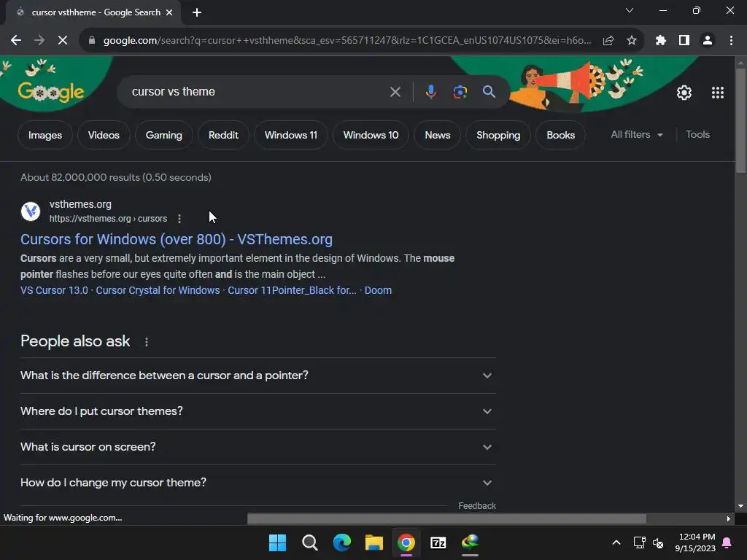This screenshot has height=560, width=747.
Task: Switch to the Images filter
Action: click(44, 135)
